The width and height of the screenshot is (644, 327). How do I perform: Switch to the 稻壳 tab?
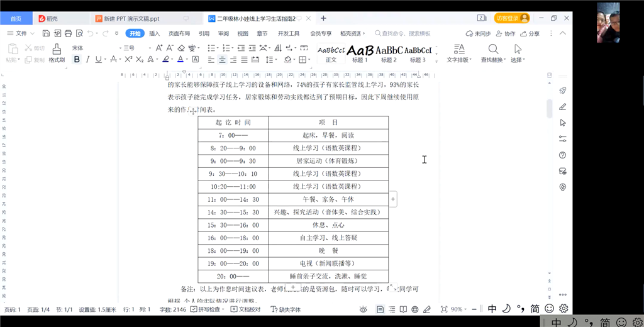pyautogui.click(x=60, y=18)
